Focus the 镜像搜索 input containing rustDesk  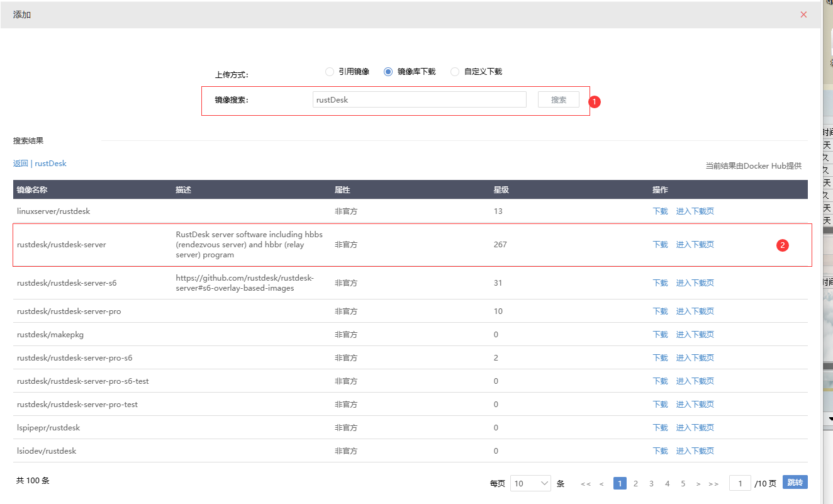coord(420,99)
